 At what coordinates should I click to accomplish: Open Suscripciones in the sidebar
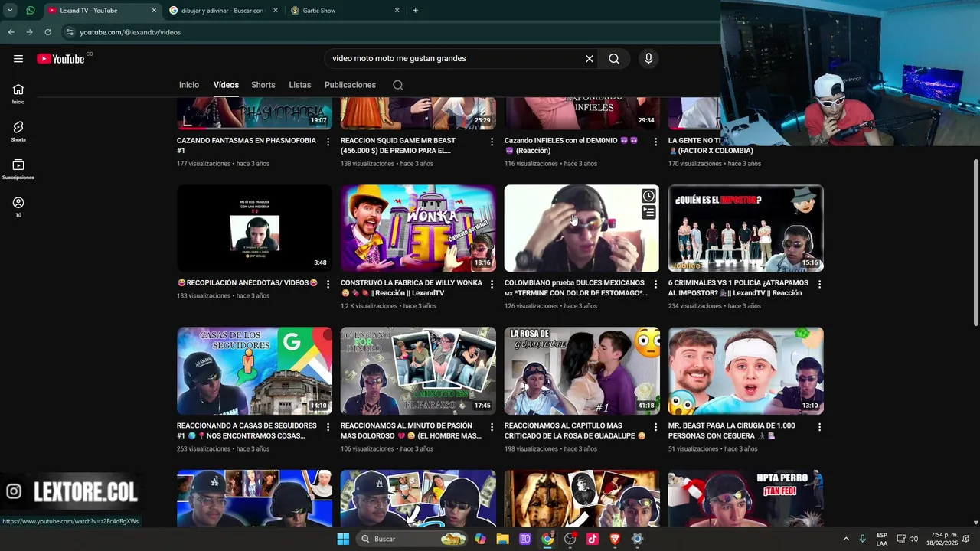(x=18, y=169)
